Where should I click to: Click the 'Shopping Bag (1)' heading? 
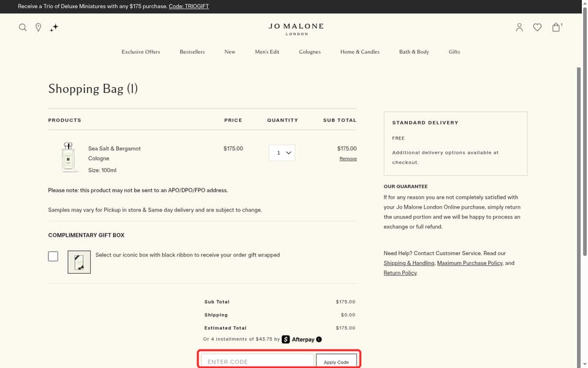coord(93,89)
